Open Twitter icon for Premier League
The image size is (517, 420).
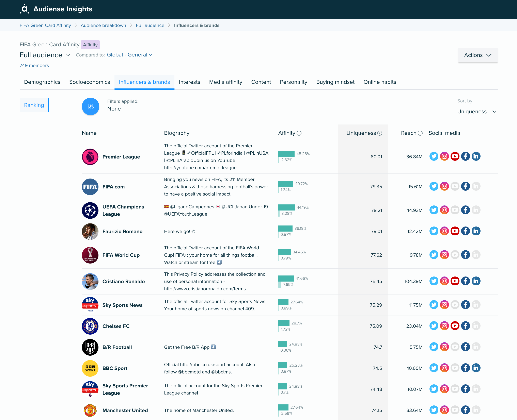pyautogui.click(x=434, y=156)
